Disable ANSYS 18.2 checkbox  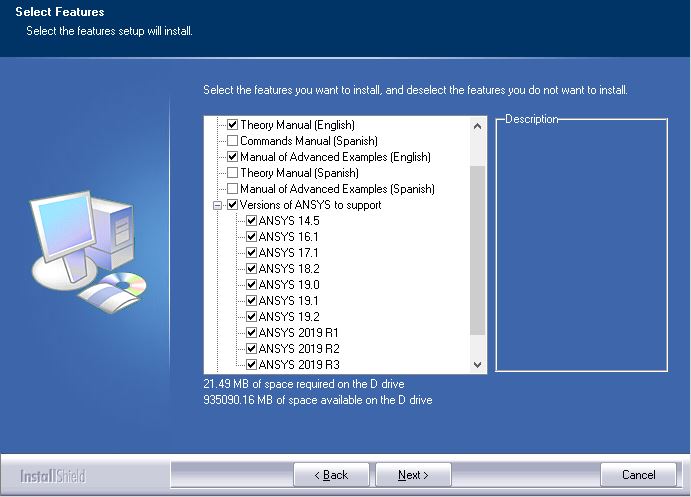pos(252,269)
